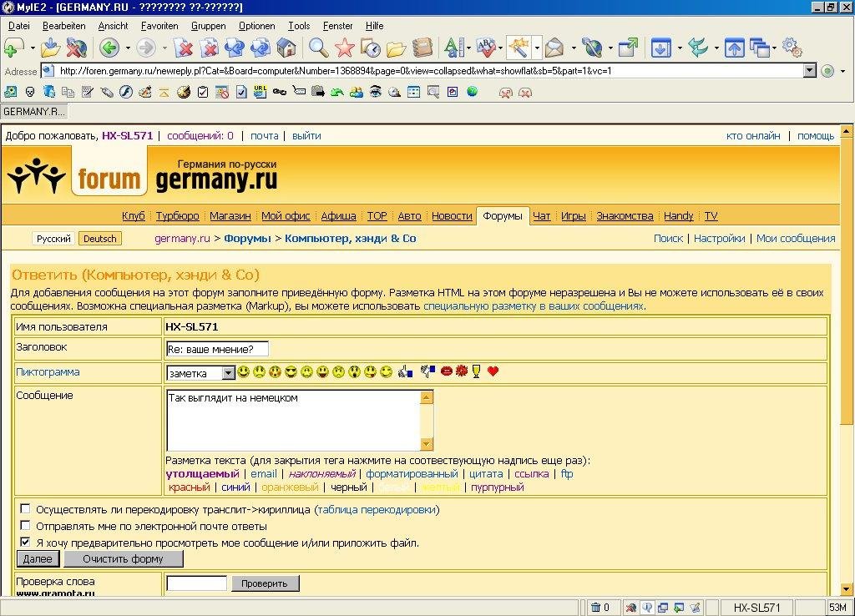Click the house home page icon
The width and height of the screenshot is (855, 616).
click(x=286, y=48)
